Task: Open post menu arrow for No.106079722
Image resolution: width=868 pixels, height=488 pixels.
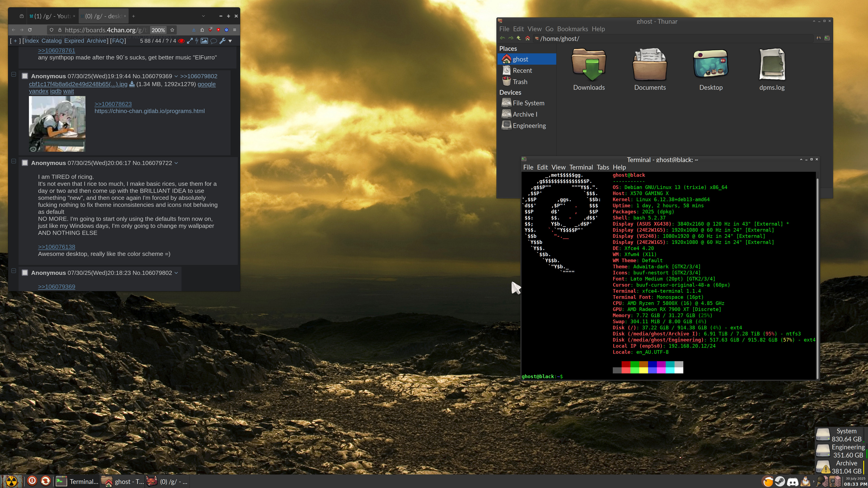Action: 176,163
